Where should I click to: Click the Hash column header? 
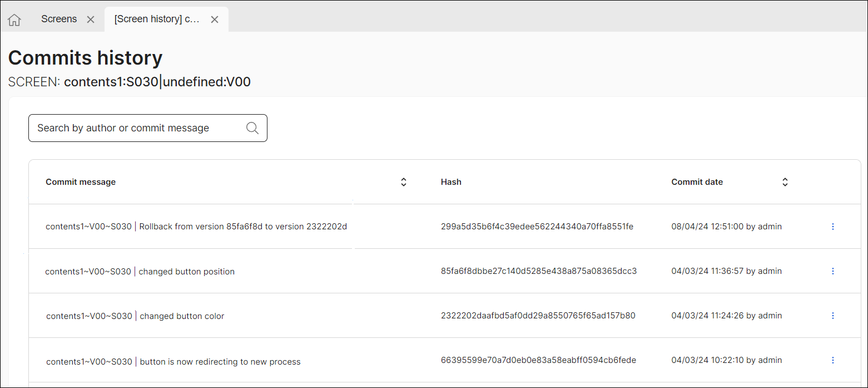point(451,182)
